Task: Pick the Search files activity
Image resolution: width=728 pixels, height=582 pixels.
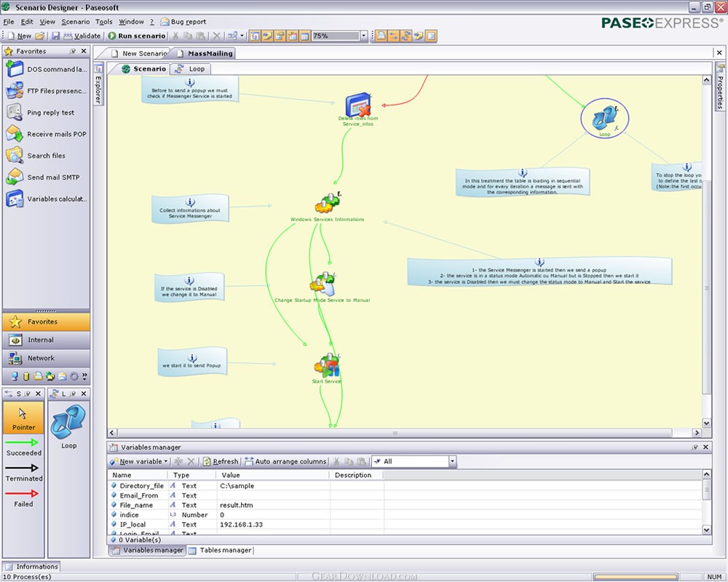Action: pyautogui.click(x=36, y=156)
